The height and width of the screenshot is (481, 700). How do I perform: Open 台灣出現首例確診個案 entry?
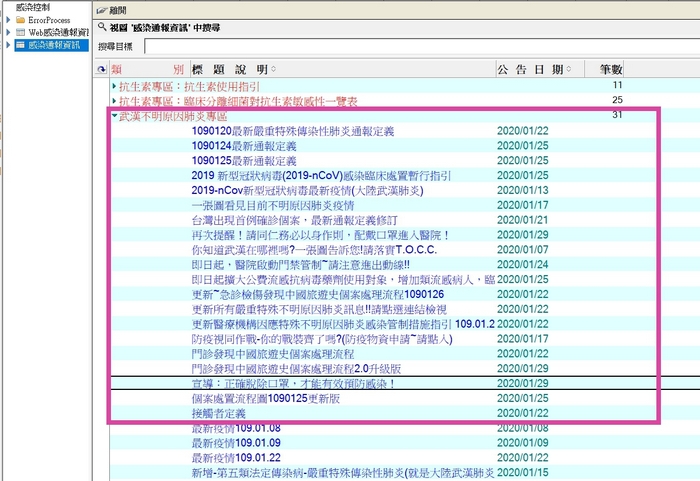tap(294, 220)
